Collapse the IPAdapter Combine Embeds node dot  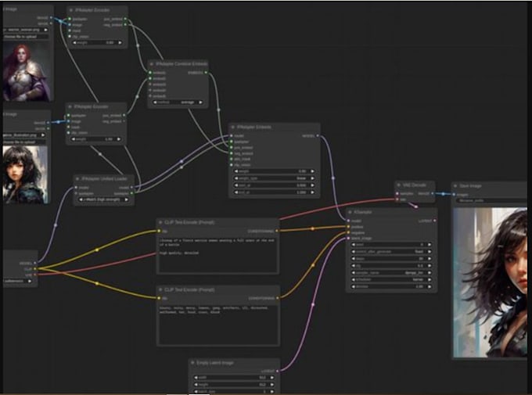[x=152, y=64]
